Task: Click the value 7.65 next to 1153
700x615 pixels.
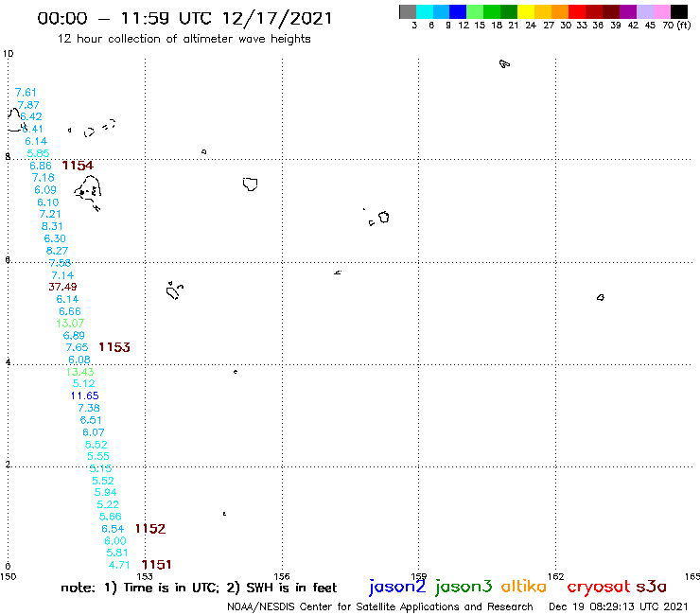Action: 78,347
